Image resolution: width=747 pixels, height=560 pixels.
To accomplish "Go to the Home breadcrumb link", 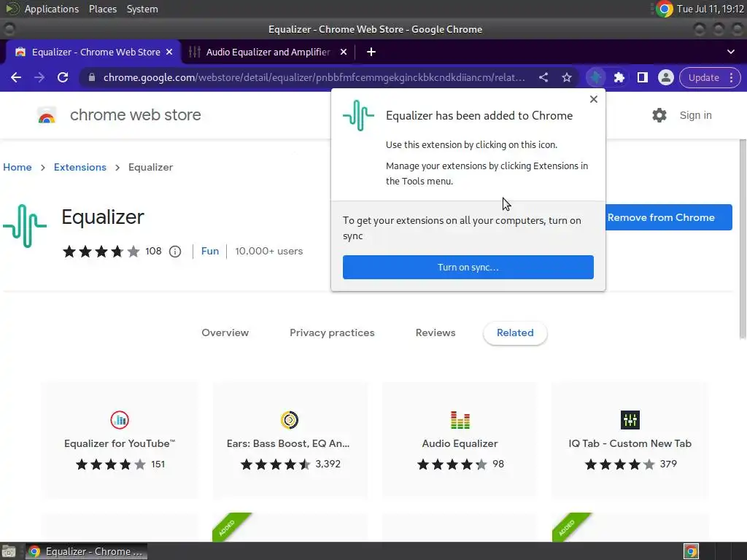I will click(18, 167).
